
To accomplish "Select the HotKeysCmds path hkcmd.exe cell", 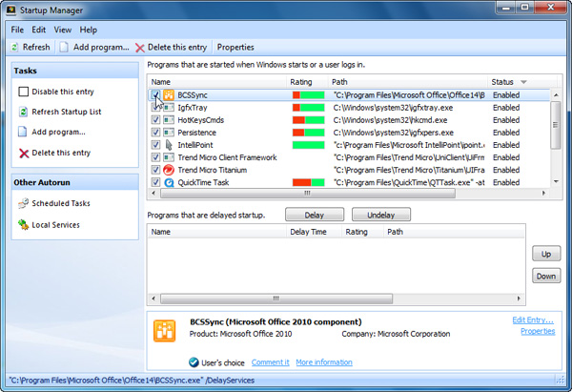I will pos(390,120).
